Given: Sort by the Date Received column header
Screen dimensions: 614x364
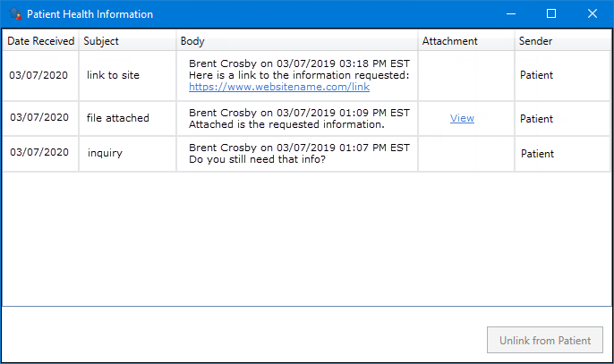Looking at the screenshot, I should 41,41.
